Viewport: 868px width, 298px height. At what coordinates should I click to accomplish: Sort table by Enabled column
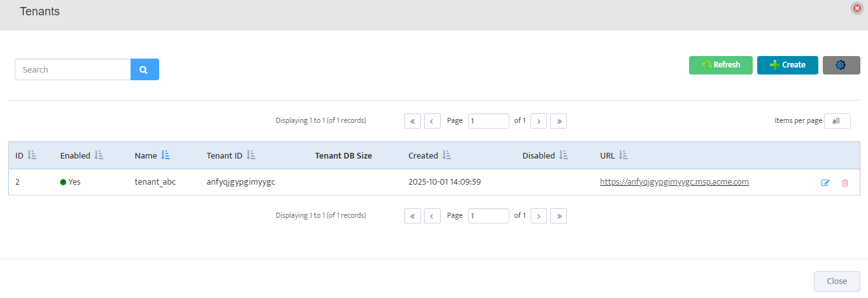click(99, 155)
